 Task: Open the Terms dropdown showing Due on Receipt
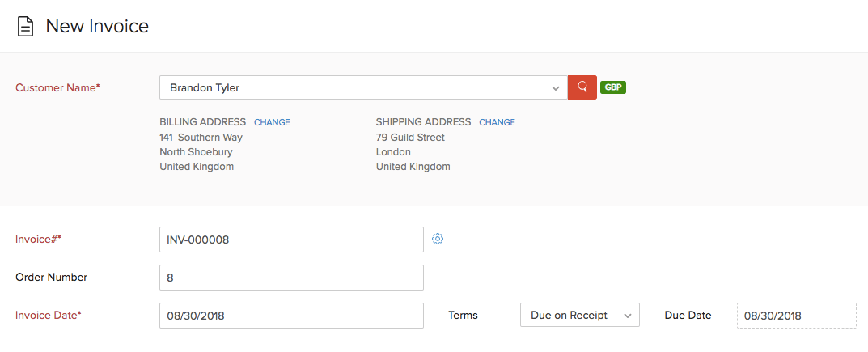579,315
